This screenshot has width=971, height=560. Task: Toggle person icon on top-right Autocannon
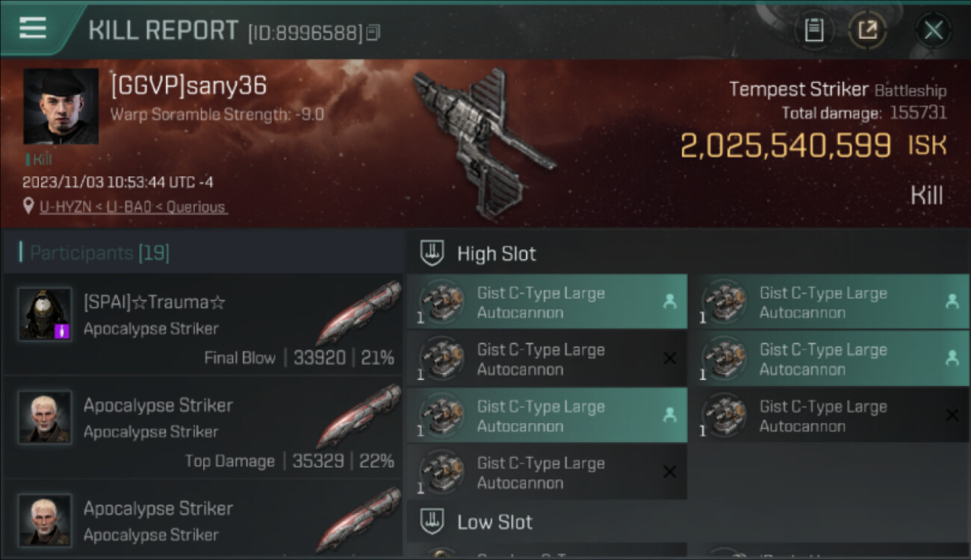point(952,302)
